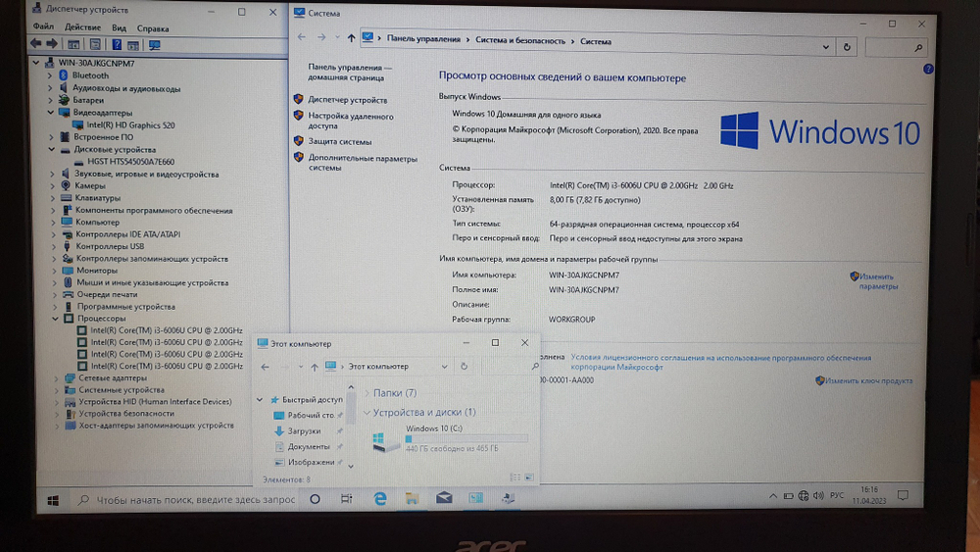Image resolution: width=980 pixels, height=552 pixels.
Task: Launch Microsoft Edge from the taskbar
Action: pyautogui.click(x=379, y=498)
